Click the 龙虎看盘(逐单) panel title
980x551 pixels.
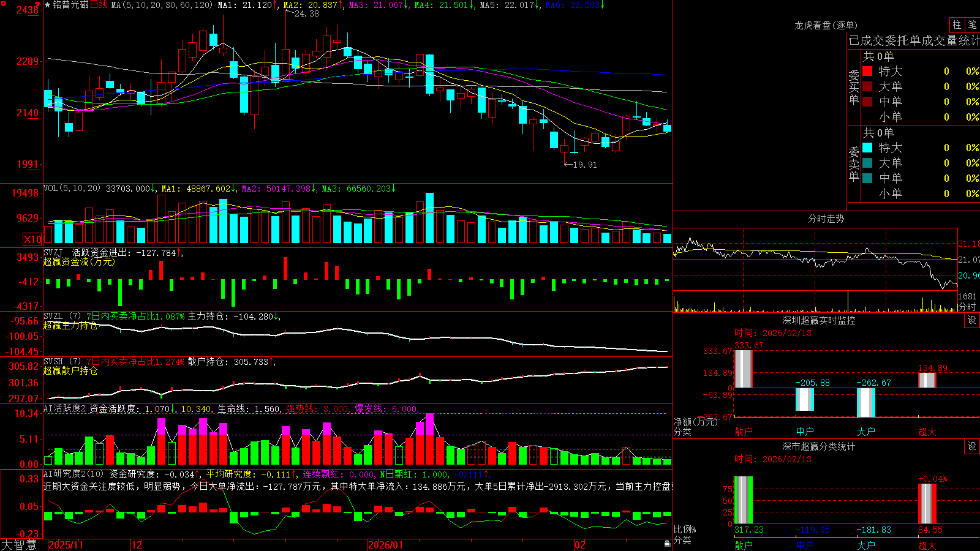coord(826,25)
